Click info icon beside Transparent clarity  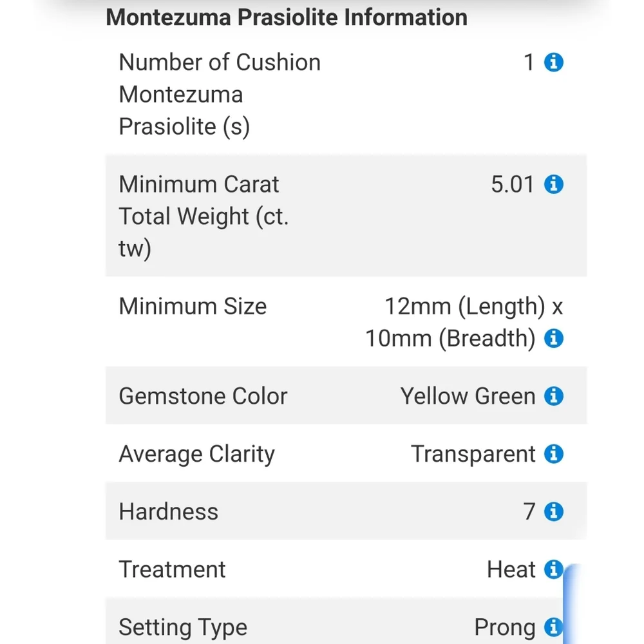[x=554, y=454]
